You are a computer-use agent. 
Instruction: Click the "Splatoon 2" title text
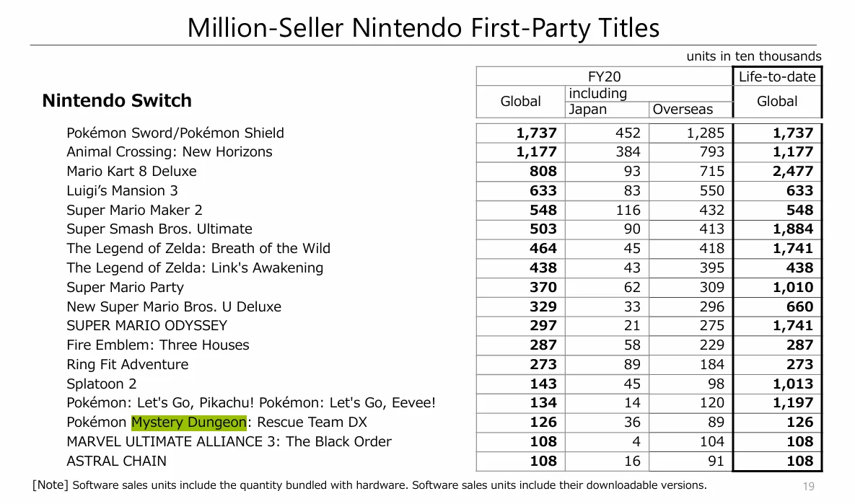click(101, 384)
